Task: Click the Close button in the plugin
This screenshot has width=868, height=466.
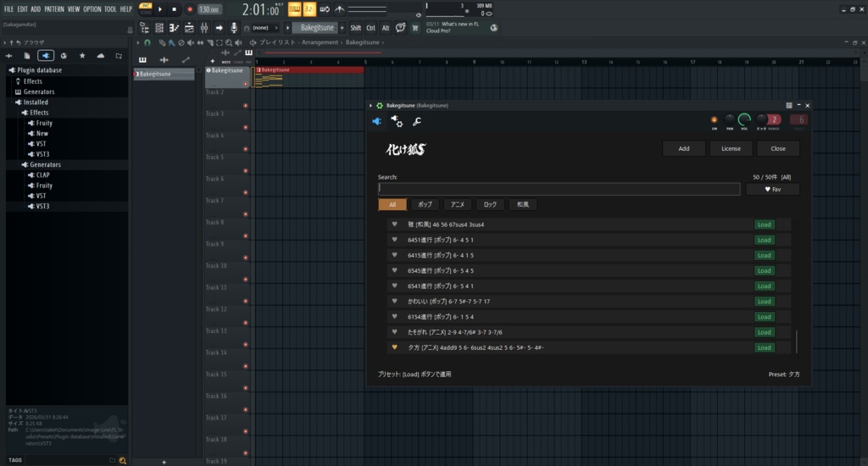Action: 778,148
